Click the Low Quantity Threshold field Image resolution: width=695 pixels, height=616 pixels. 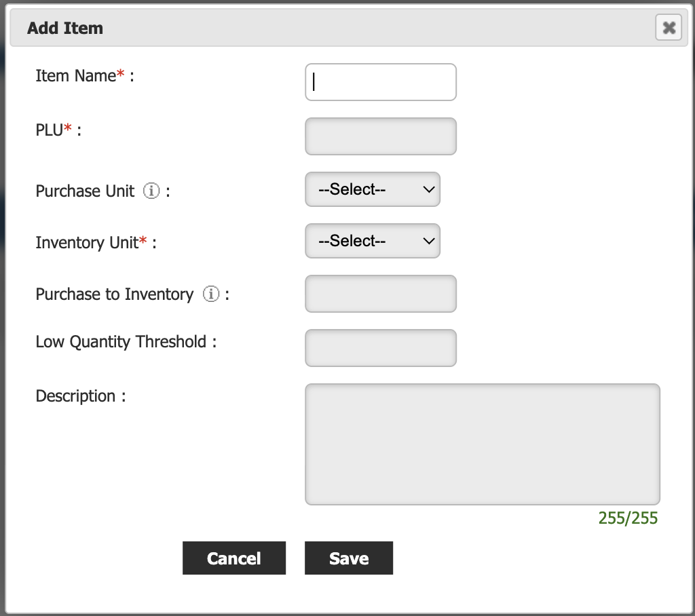[380, 348]
